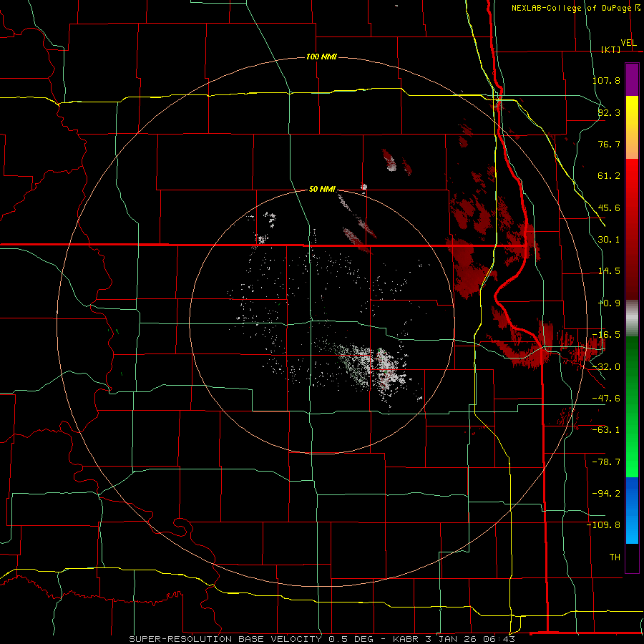The height and width of the screenshot is (644, 644).
Task: Click the VEL legend title
Action: pos(629,43)
